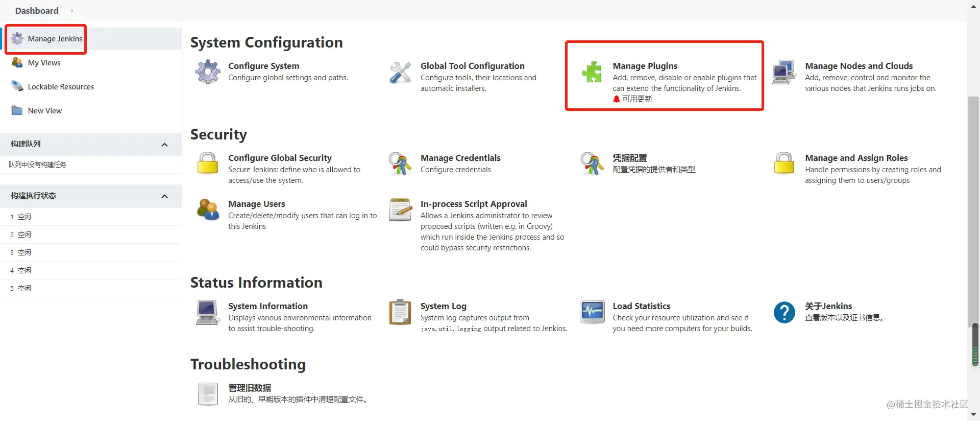The width and height of the screenshot is (980, 421).
Task: Collapse the 构建执行状态 panel
Action: pos(164,196)
